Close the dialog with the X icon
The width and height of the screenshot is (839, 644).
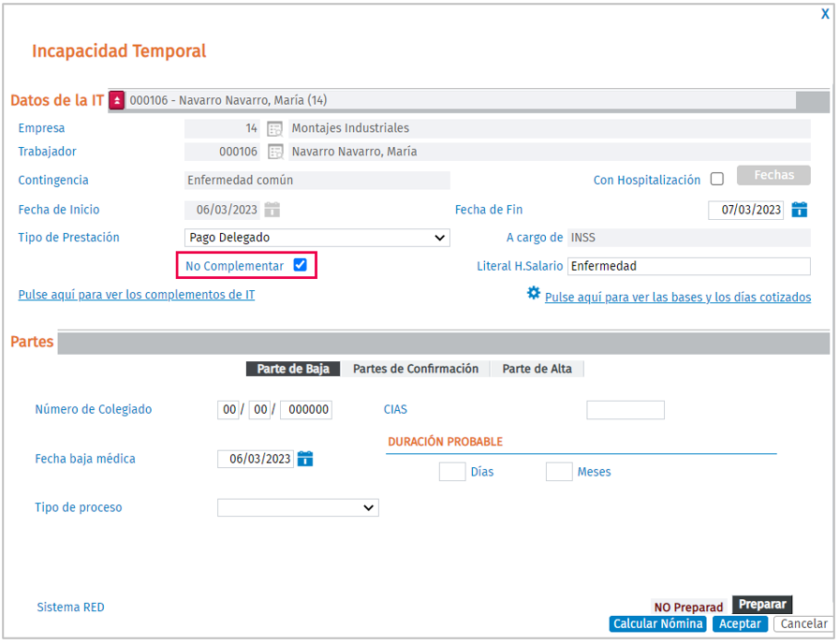(x=825, y=15)
